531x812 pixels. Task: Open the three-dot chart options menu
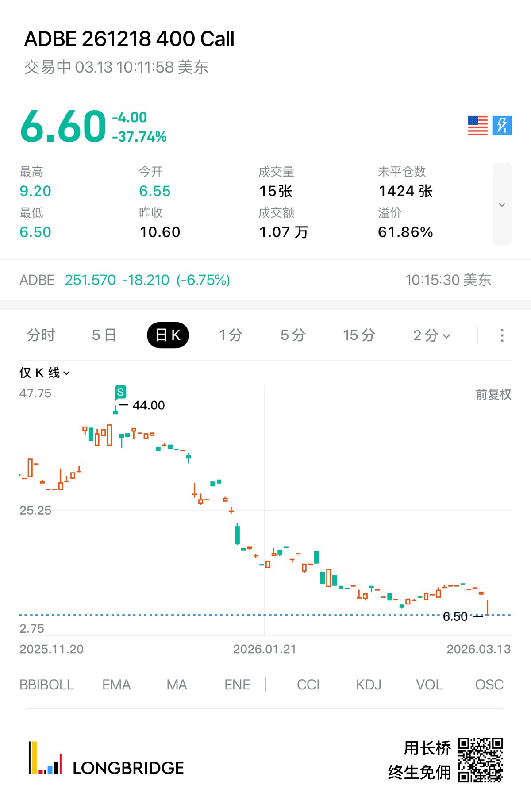(x=502, y=335)
